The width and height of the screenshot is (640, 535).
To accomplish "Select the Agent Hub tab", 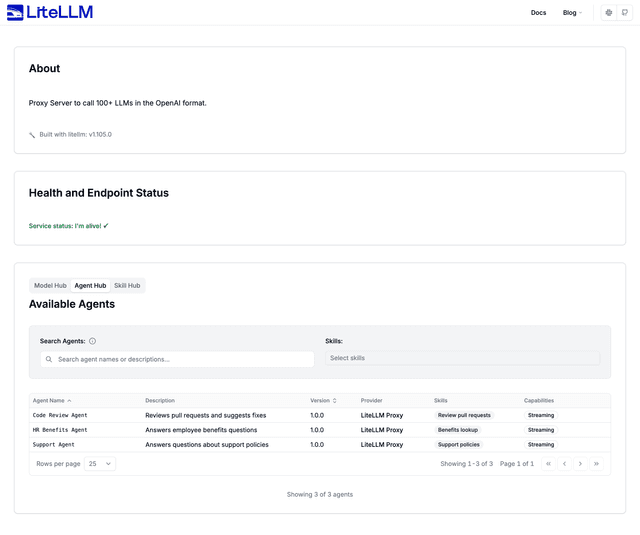I will coord(90,285).
